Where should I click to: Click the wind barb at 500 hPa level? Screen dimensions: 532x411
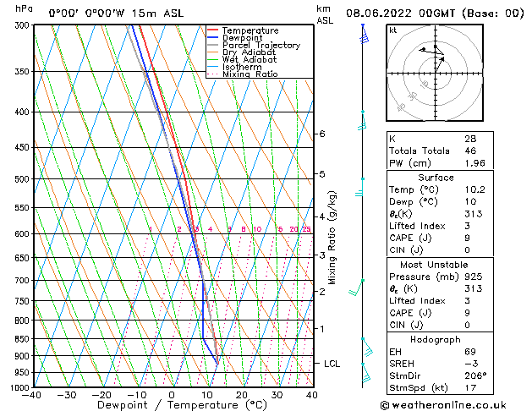(x=359, y=187)
